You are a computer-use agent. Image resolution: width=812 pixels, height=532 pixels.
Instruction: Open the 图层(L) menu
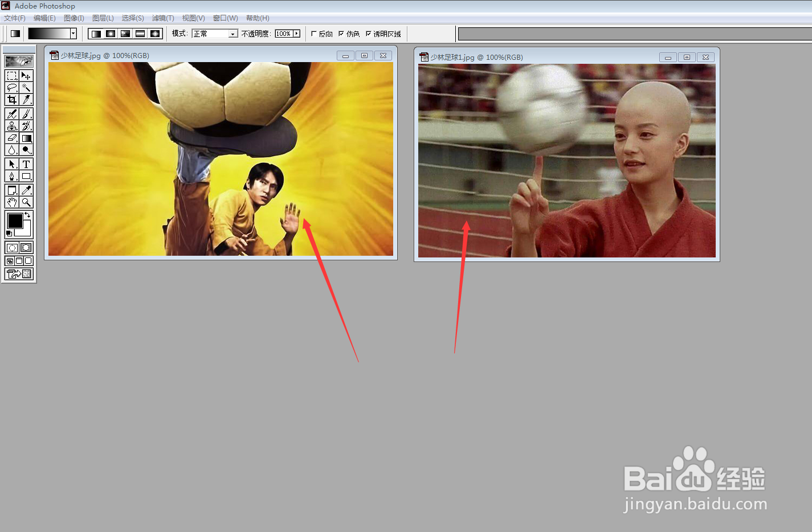pos(103,18)
